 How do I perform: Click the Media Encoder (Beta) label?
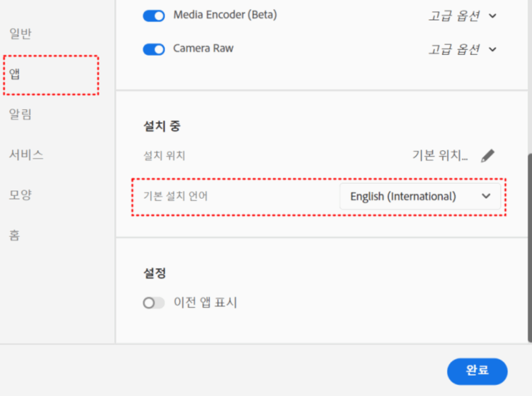click(225, 15)
